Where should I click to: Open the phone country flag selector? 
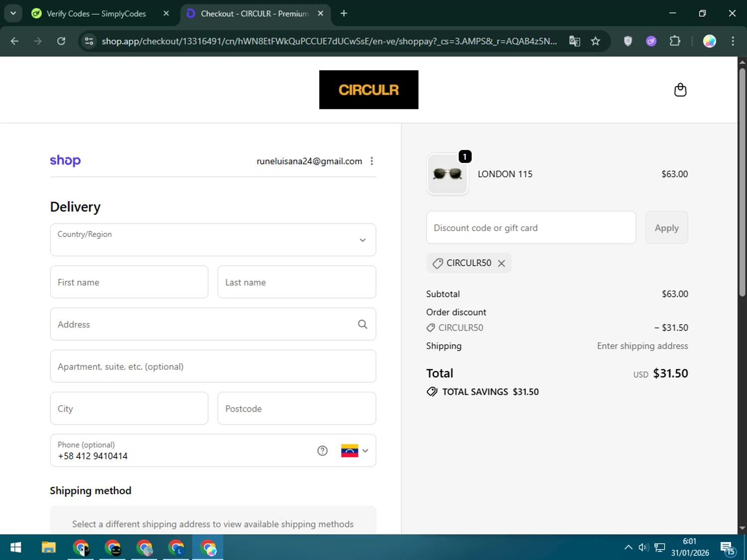pos(355,451)
